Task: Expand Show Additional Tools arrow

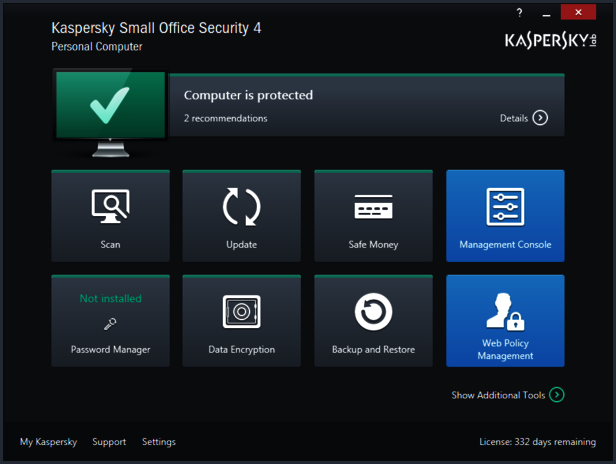Action: point(557,395)
